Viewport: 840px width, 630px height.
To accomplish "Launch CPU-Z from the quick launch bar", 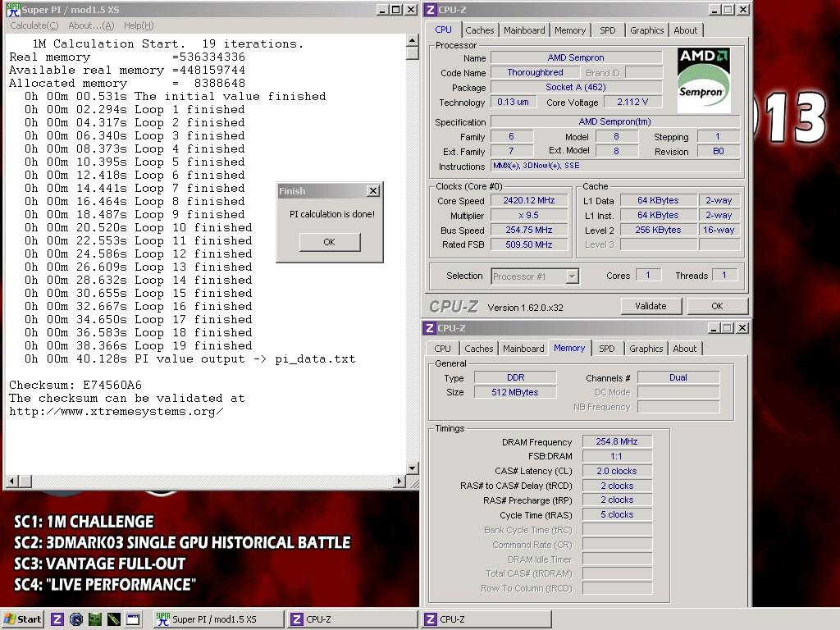I will (57, 620).
